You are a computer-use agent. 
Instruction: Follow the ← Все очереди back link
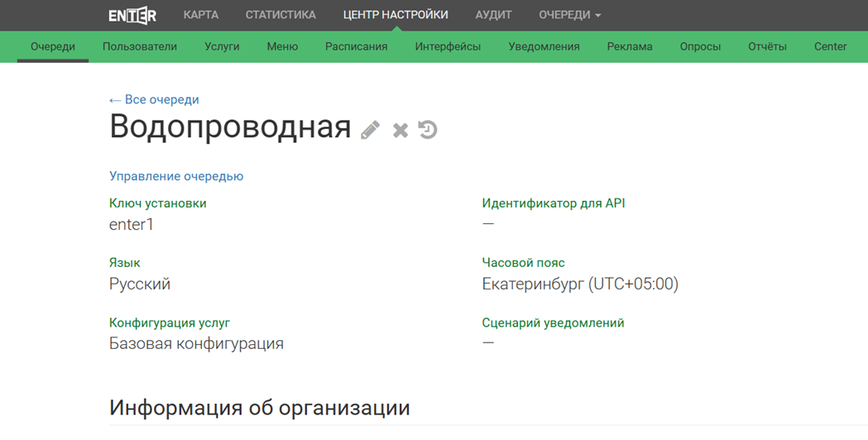point(154,99)
